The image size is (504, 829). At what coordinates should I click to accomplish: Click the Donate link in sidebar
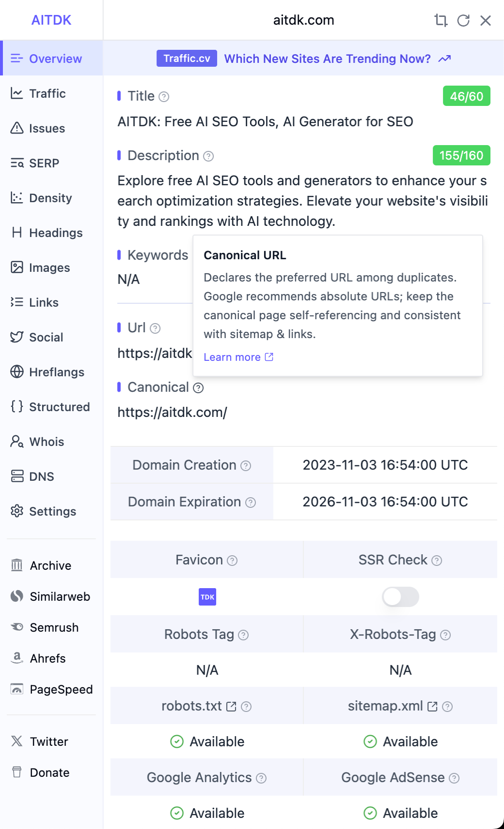[49, 772]
